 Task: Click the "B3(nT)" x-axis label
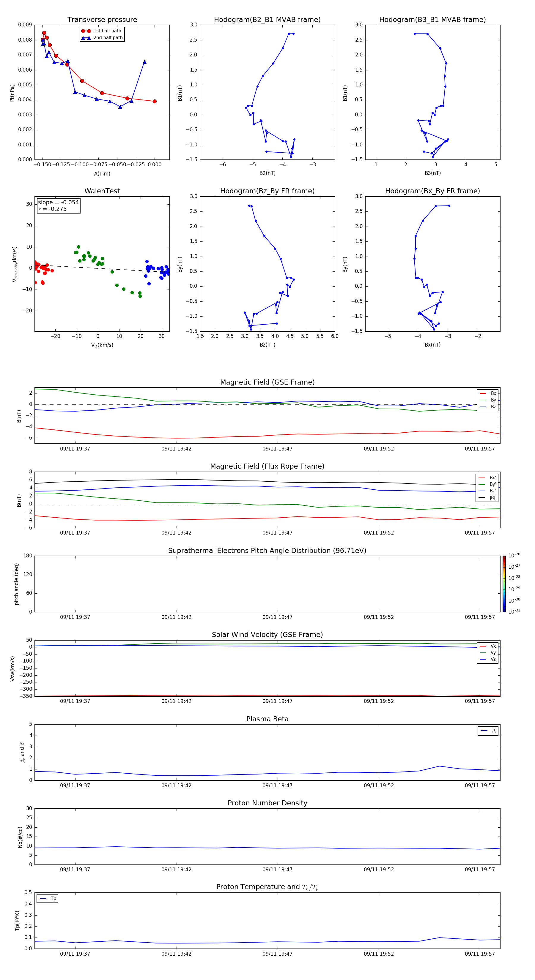(432, 173)
